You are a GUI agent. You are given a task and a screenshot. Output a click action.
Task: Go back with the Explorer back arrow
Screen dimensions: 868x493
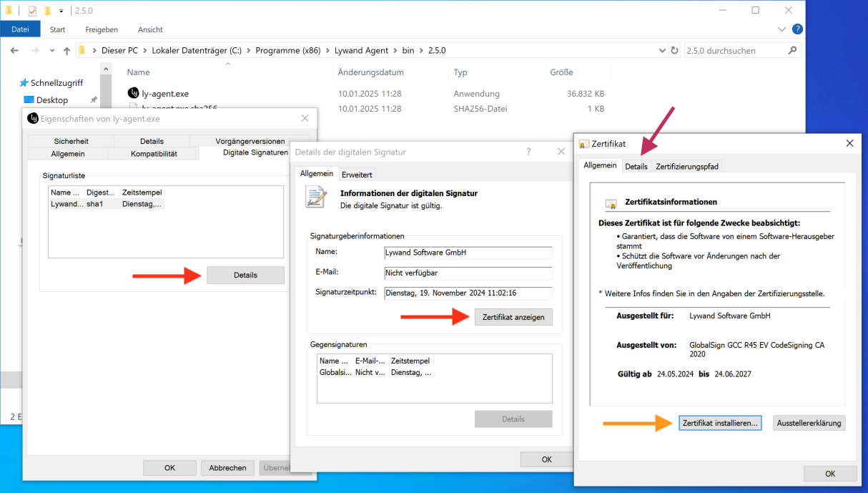click(15, 51)
